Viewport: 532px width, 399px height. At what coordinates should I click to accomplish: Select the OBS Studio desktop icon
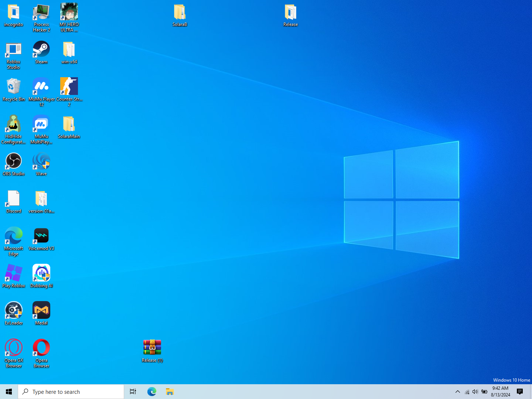coord(14,164)
